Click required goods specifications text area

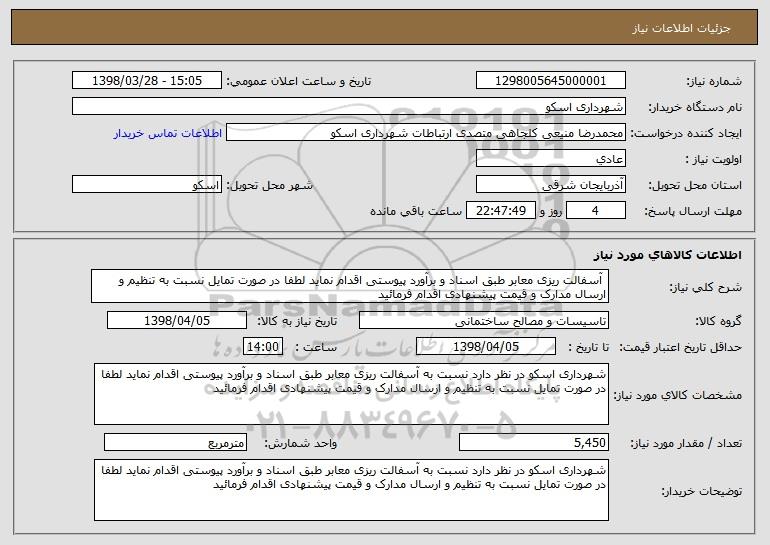coord(351,394)
